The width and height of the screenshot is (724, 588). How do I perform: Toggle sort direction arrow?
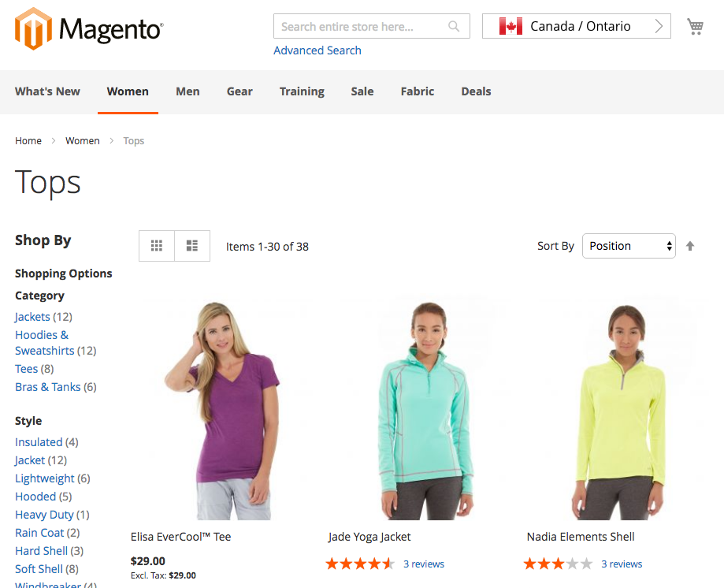click(690, 246)
